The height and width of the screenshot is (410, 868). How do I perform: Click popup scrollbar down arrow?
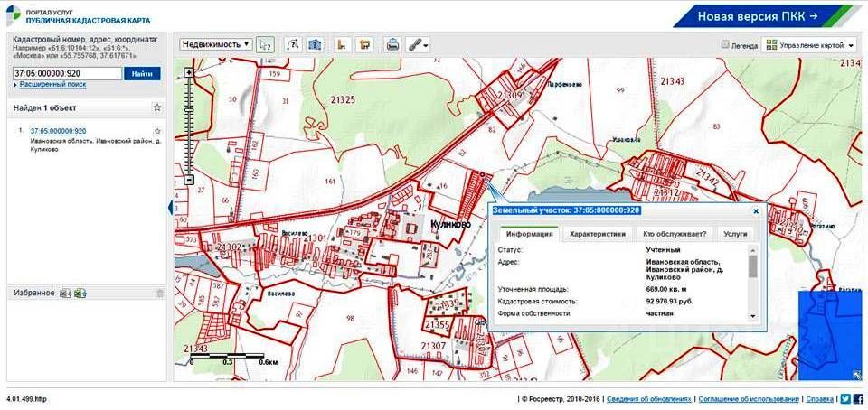click(752, 316)
